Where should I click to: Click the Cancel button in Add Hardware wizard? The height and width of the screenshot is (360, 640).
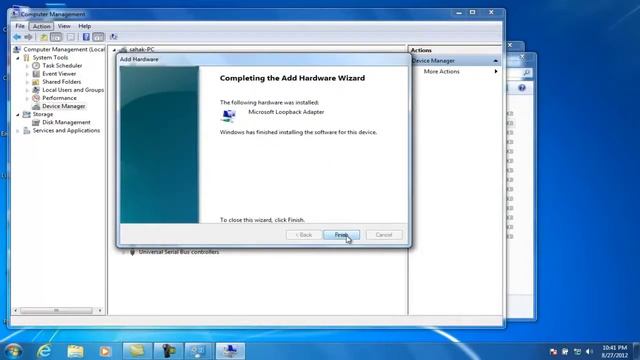point(384,235)
